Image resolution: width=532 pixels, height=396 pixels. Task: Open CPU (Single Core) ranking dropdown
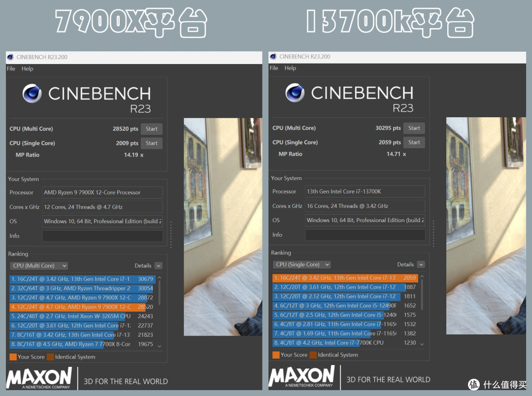point(301,264)
